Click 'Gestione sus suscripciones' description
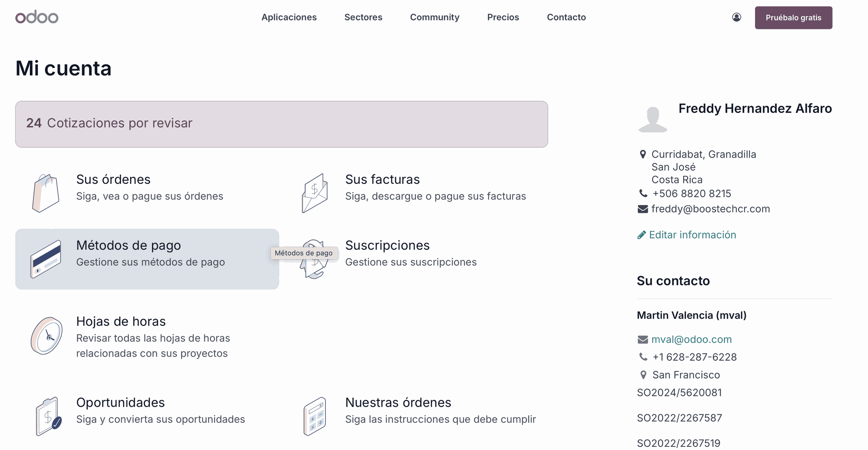This screenshot has width=868, height=450. pos(411,262)
